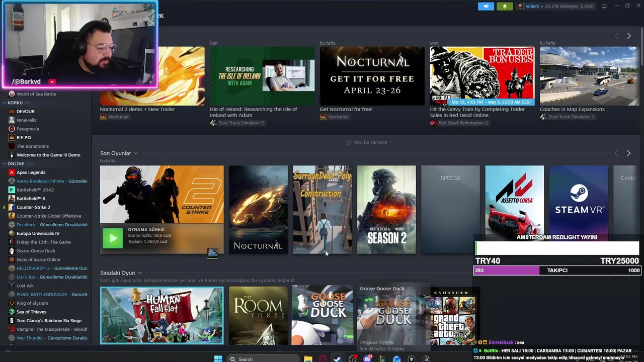The image size is (644, 362).
Task: Expand the 'Sıradaki Oyun' shelf dropdown
Action: pyautogui.click(x=140, y=273)
